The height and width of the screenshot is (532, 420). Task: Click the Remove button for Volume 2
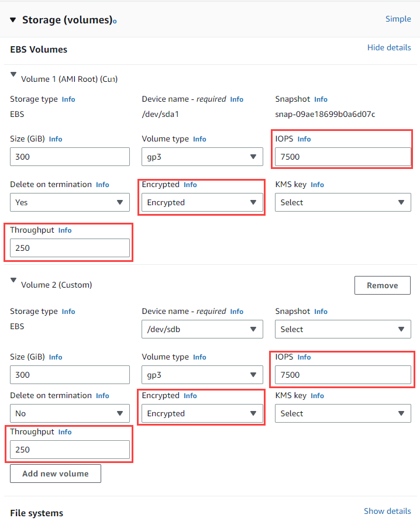coord(382,285)
